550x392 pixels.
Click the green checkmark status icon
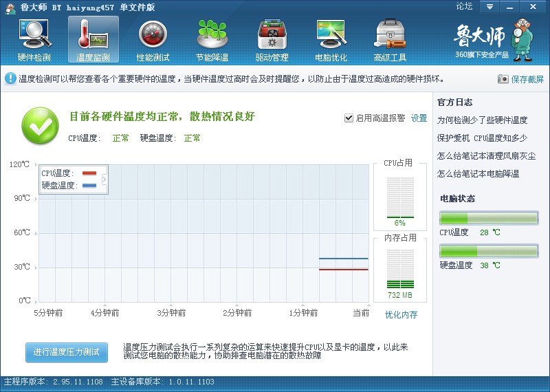(x=40, y=125)
